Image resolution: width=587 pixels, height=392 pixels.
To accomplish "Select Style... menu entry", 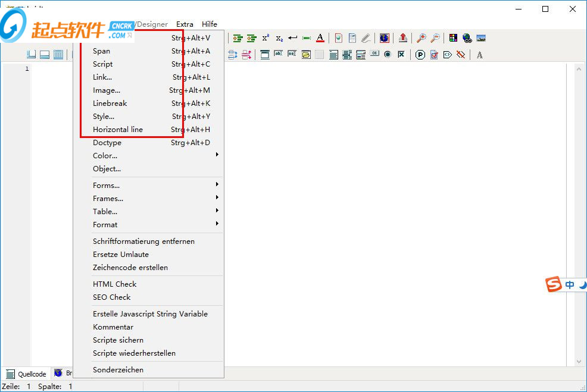I will tap(149, 117).
